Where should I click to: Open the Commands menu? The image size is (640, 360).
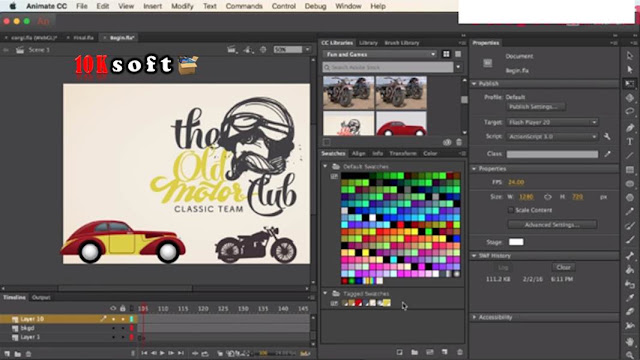(x=244, y=6)
